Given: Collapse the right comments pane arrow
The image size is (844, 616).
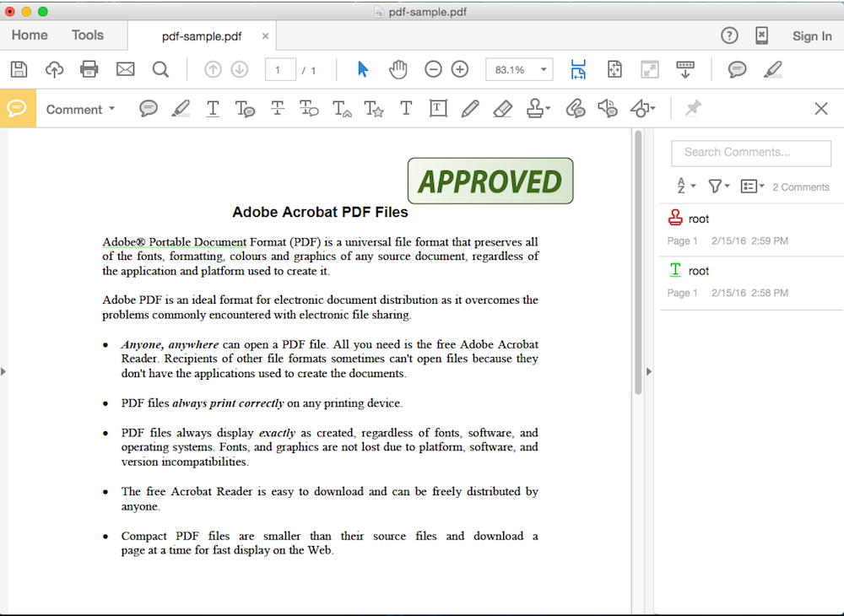Looking at the screenshot, I should coord(648,371).
